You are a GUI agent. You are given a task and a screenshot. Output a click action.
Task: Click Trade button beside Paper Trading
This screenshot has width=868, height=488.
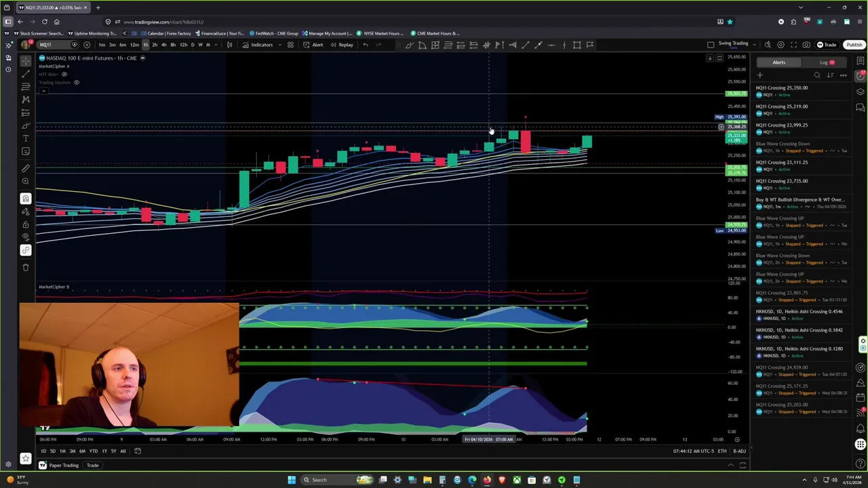pyautogui.click(x=92, y=465)
